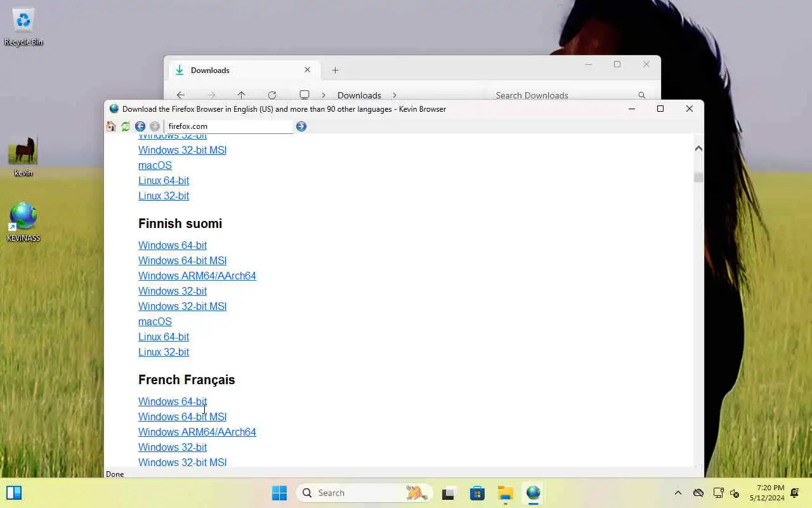This screenshot has height=508, width=812.
Task: Download French Windows ARM64/AArch64
Action: 197,432
